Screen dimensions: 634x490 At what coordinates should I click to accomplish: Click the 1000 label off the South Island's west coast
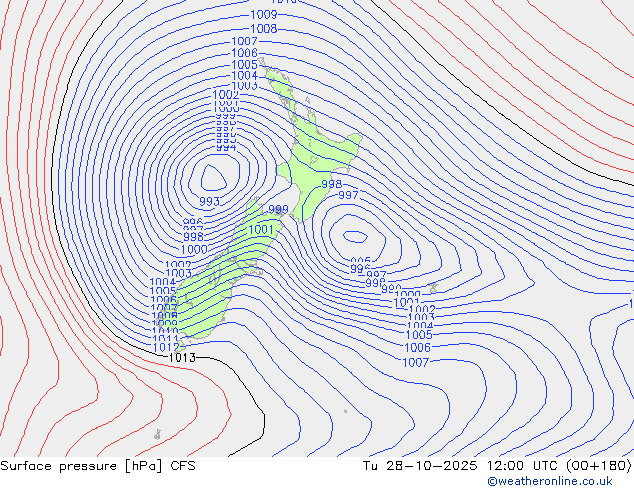[194, 249]
